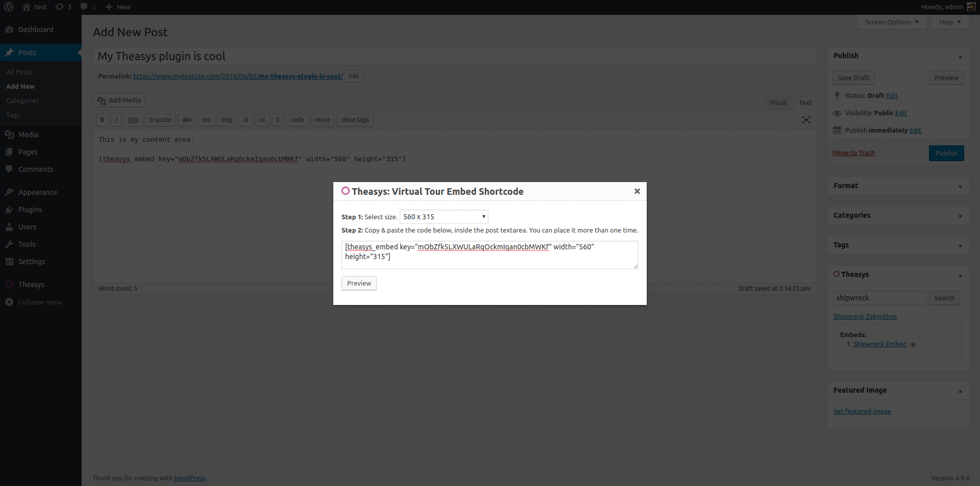Open the size dropdown showing 560 x 315
Image resolution: width=980 pixels, height=486 pixels.
pos(444,217)
